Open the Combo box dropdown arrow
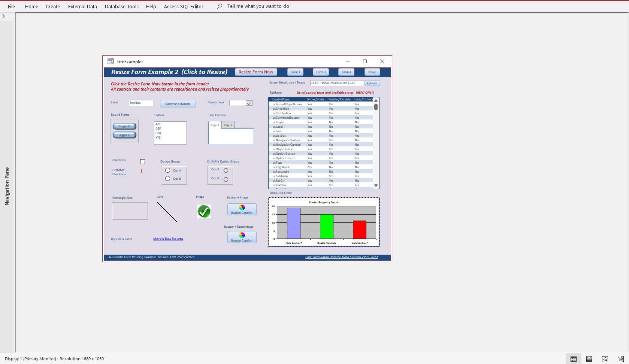 pos(249,103)
